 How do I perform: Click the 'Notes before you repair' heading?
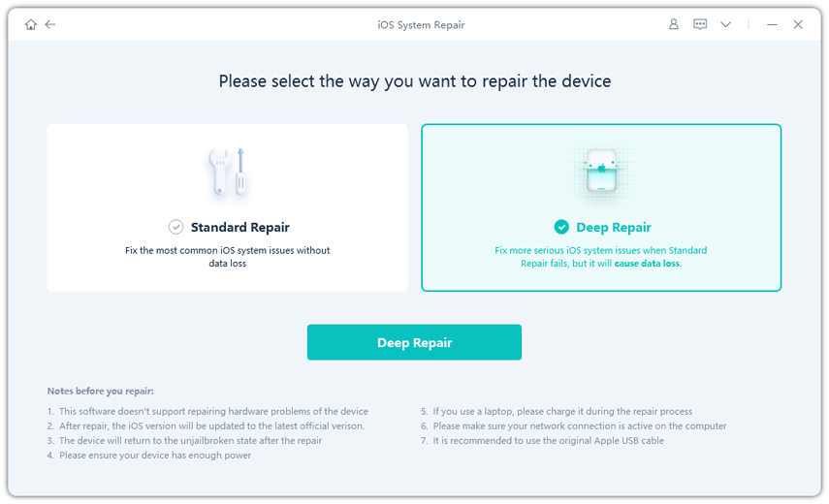pos(100,391)
